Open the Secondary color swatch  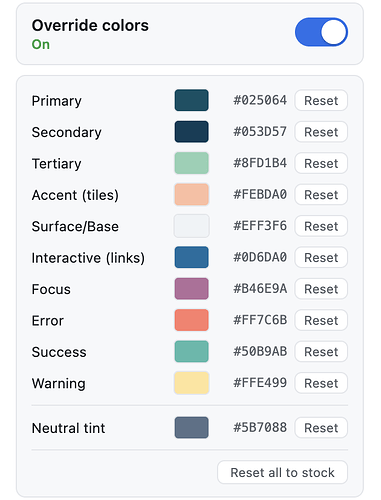pos(192,132)
